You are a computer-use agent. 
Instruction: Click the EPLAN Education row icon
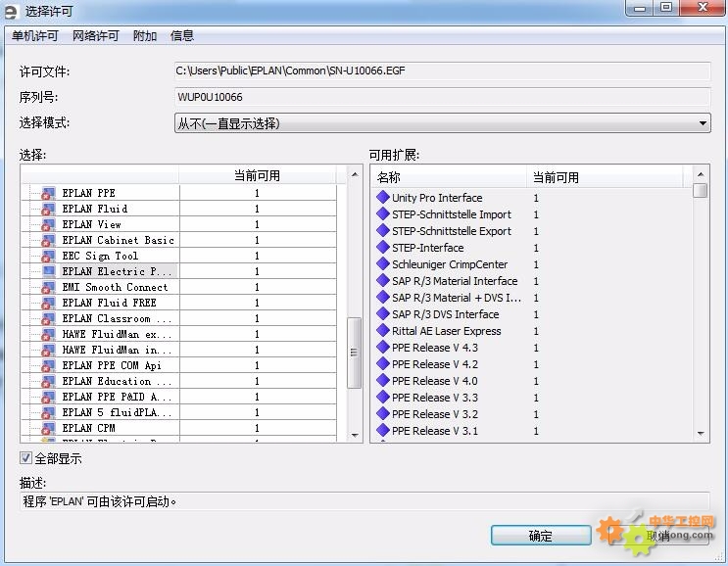(48, 381)
